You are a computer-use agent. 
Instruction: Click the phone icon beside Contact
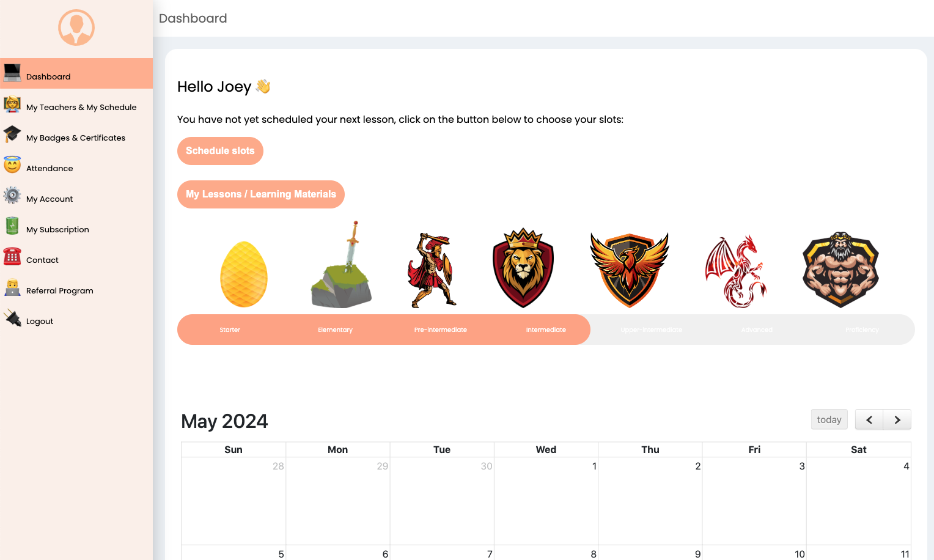(12, 257)
